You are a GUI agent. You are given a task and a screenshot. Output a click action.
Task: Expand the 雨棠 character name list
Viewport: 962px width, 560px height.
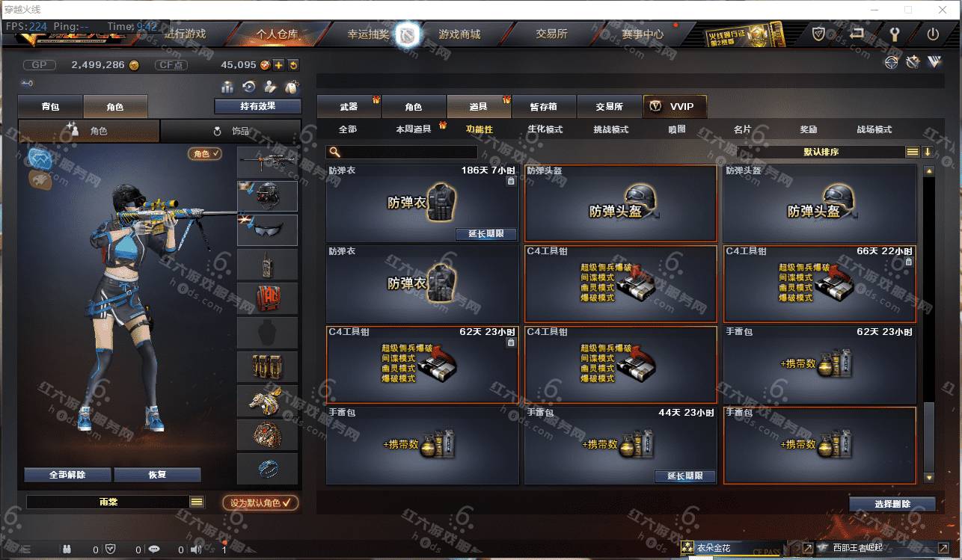point(197,502)
